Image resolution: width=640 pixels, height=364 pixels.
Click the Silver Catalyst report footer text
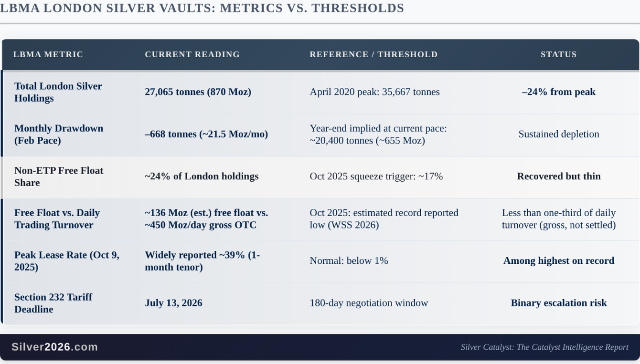[x=544, y=347]
